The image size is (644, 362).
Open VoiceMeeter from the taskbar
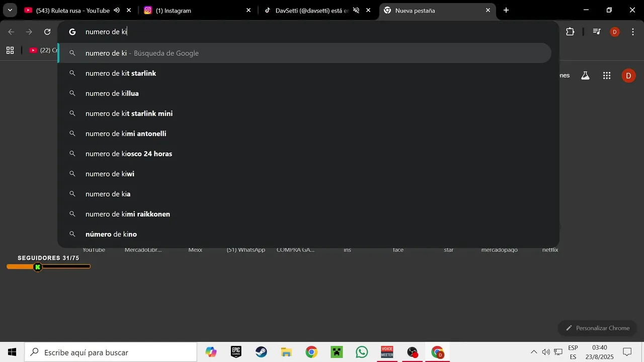387,352
